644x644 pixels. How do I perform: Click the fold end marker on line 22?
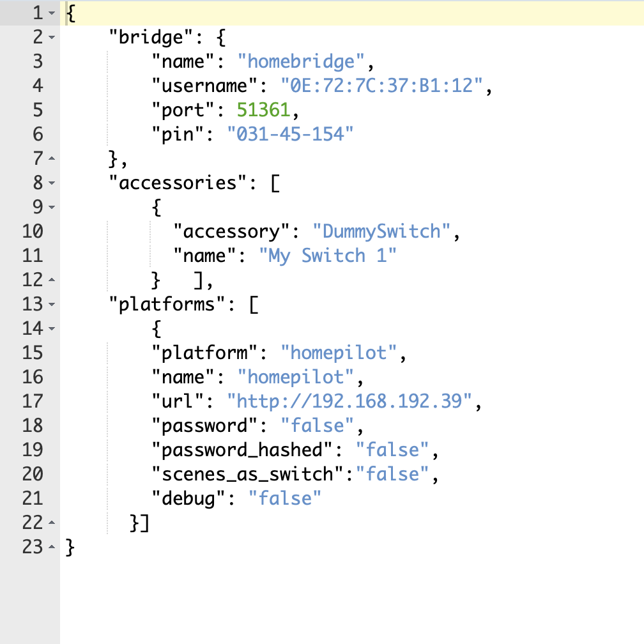click(52, 523)
